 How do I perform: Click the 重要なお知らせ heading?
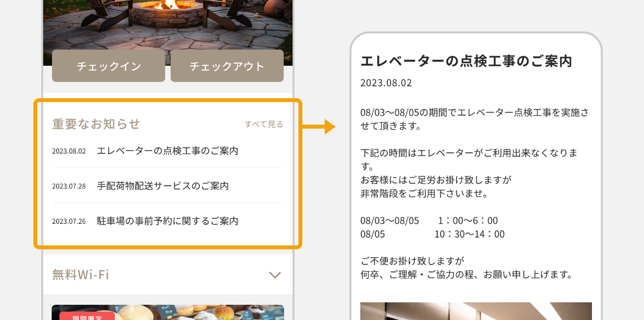click(96, 124)
